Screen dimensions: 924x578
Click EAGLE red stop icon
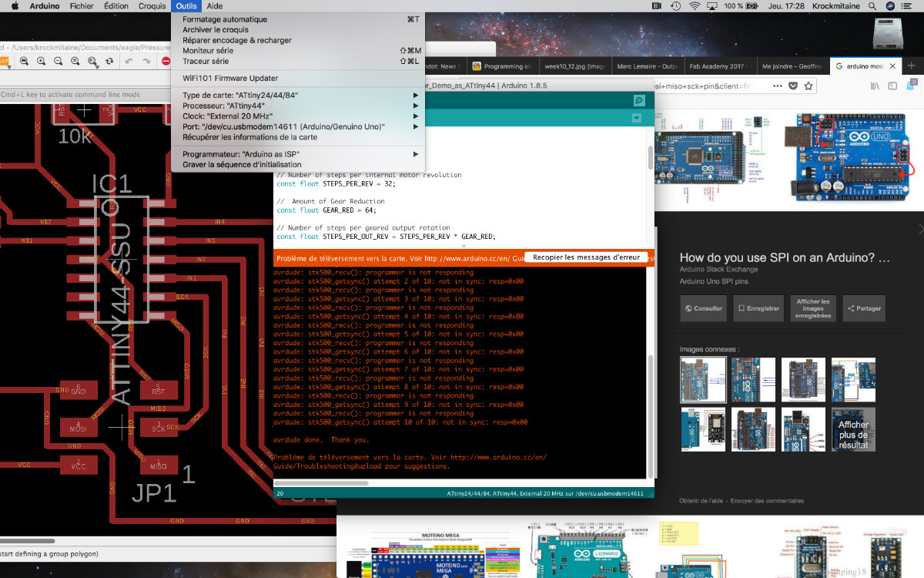pyautogui.click(x=166, y=61)
